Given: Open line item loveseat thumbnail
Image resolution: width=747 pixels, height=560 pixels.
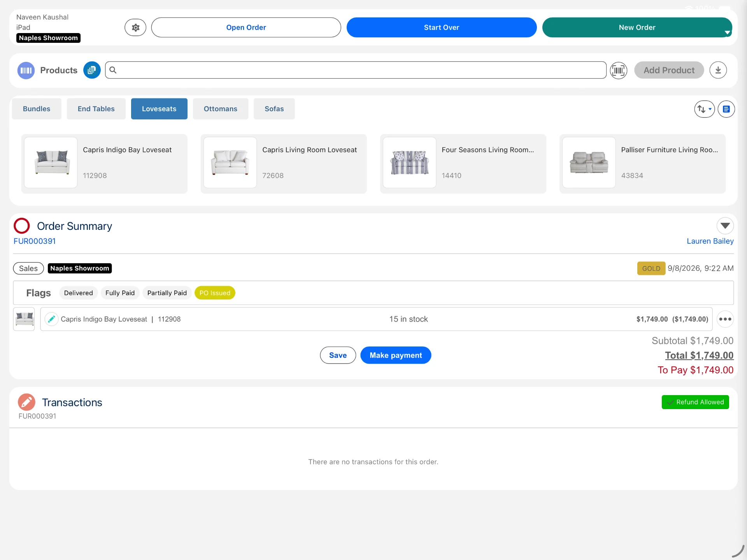Looking at the screenshot, I should [24, 319].
